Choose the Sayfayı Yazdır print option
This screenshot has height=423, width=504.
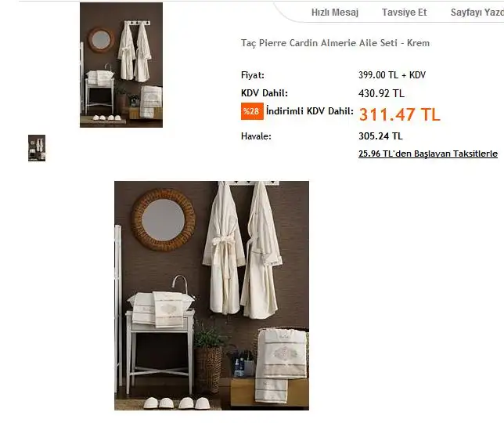(477, 13)
